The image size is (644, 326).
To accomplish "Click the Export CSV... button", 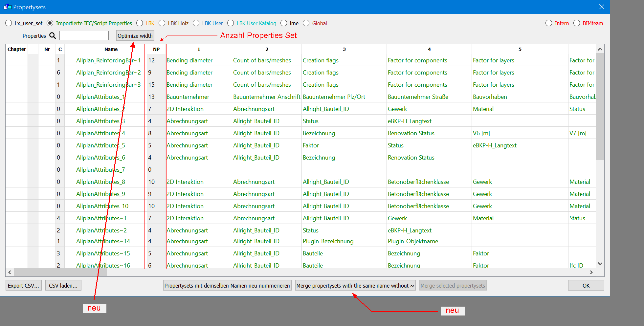I will pyautogui.click(x=23, y=285).
